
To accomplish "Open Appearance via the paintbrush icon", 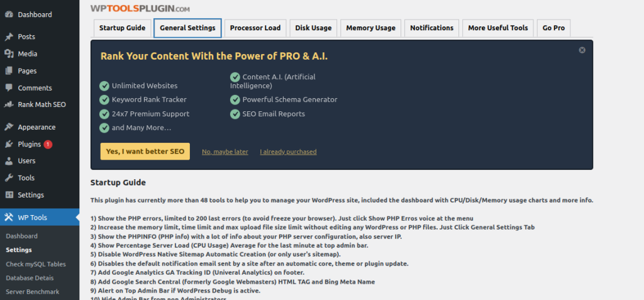I will (x=9, y=127).
